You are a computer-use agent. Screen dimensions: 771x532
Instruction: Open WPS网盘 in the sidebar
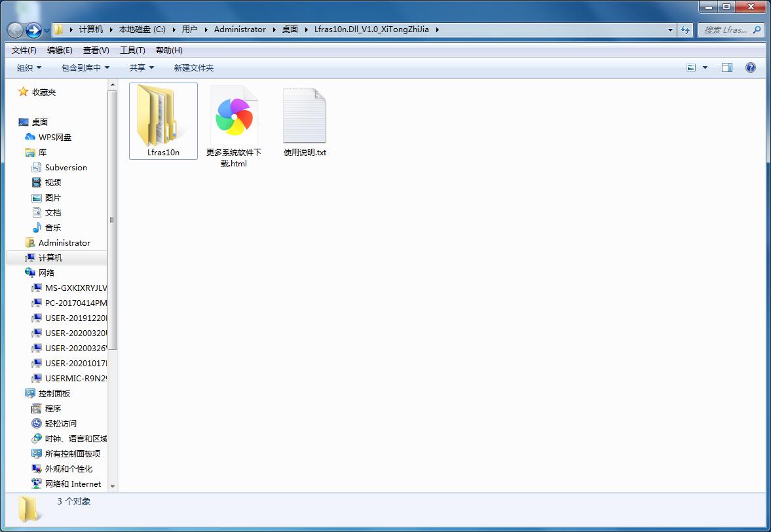click(x=54, y=137)
